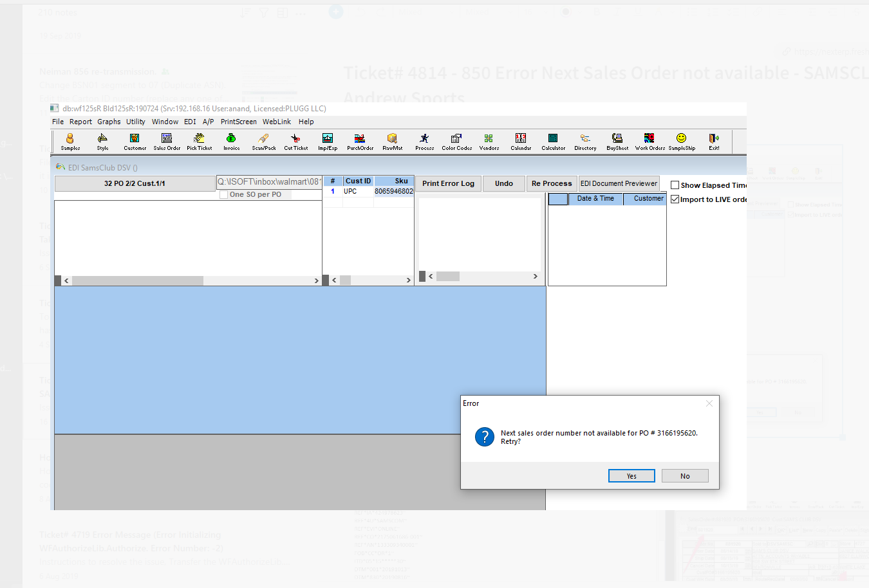Click the left PO list horizontal scrollbar thumb

tap(137, 280)
